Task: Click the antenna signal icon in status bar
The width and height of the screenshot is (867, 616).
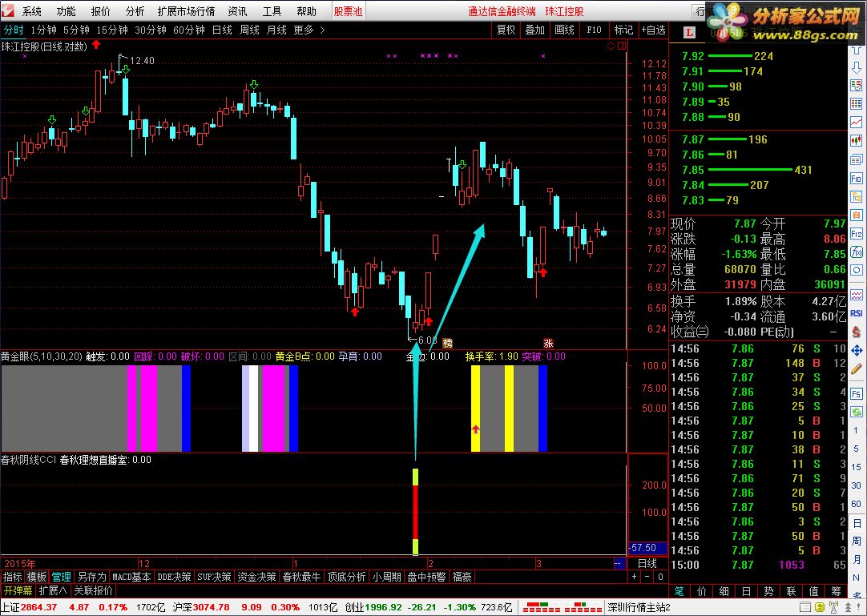Action: (834, 607)
